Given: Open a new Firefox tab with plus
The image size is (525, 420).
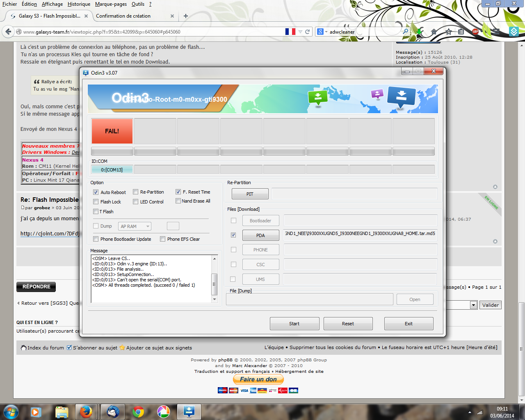Looking at the screenshot, I should (186, 16).
